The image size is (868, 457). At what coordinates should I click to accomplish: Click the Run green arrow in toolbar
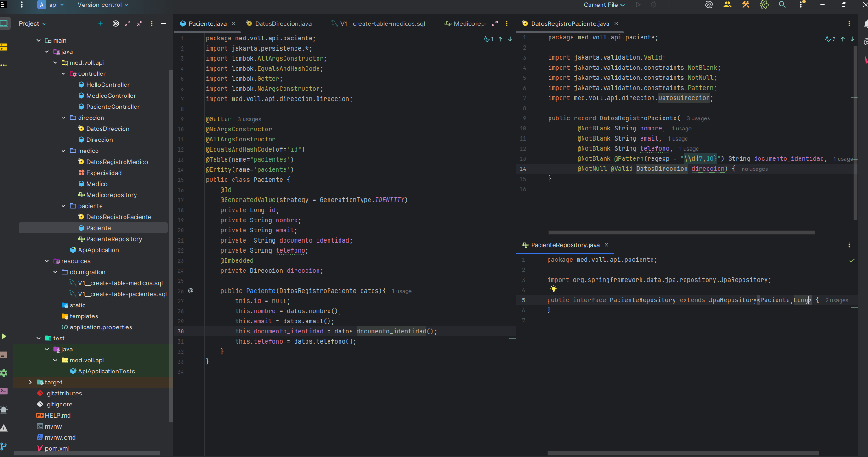tap(638, 5)
